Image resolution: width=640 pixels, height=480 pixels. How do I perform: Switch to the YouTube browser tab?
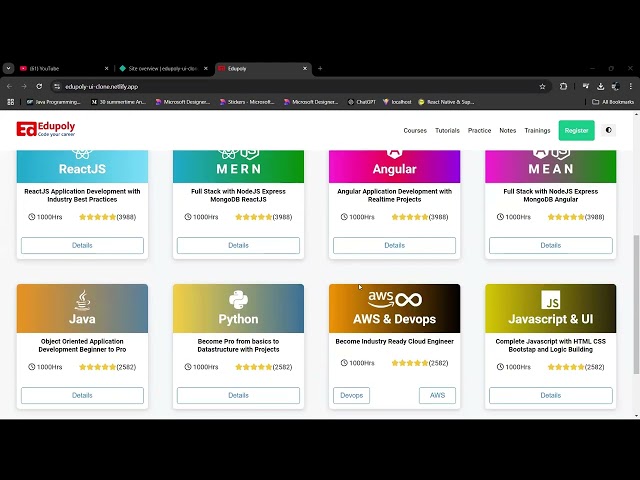pos(61,69)
